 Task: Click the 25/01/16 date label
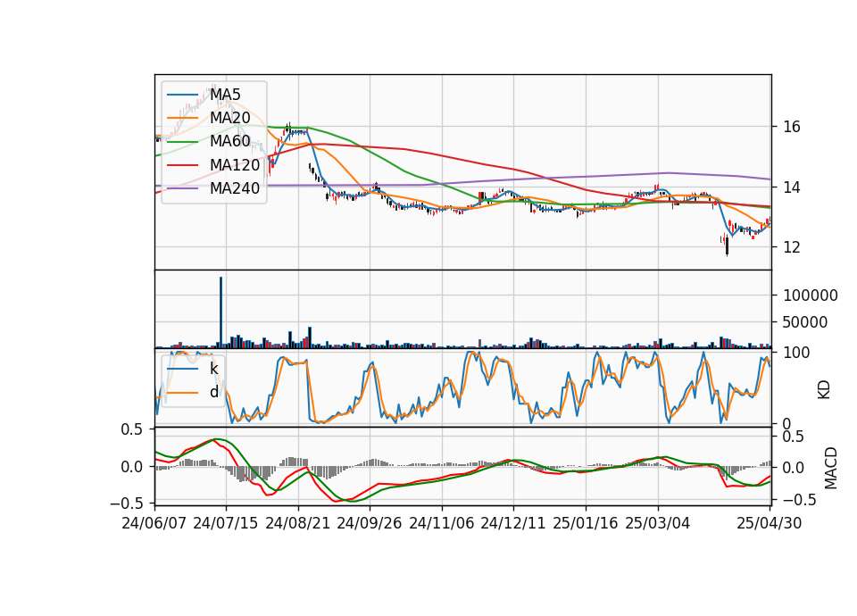coord(586,523)
